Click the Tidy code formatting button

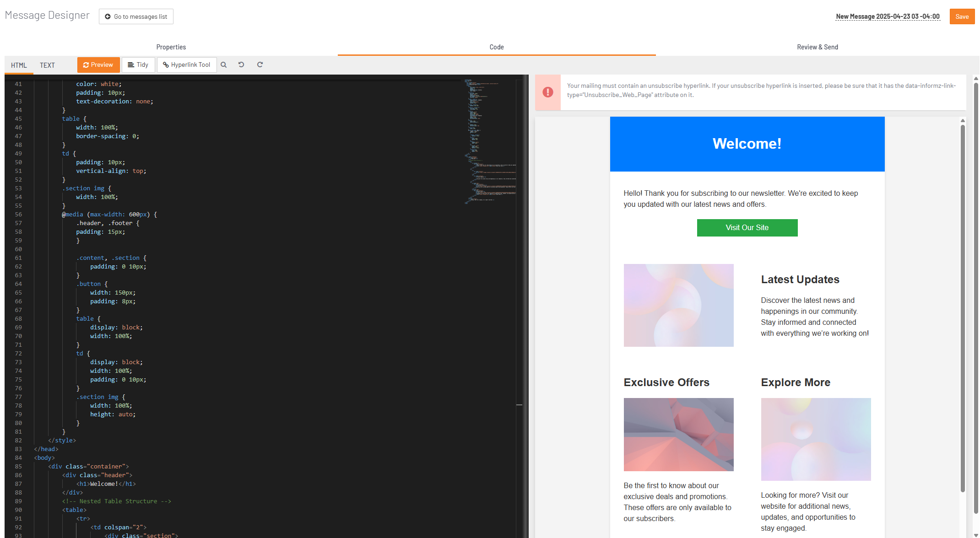pos(138,65)
